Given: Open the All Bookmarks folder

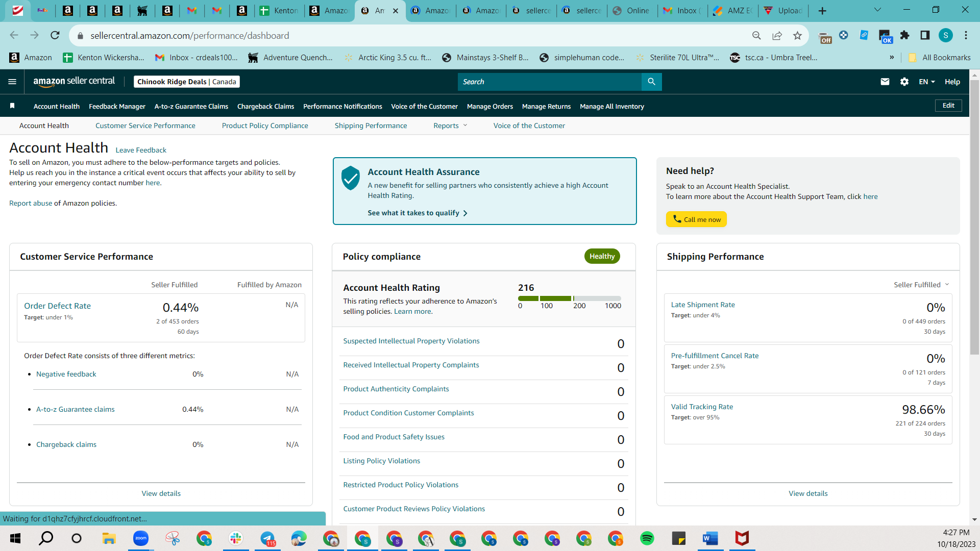Looking at the screenshot, I should 940,57.
